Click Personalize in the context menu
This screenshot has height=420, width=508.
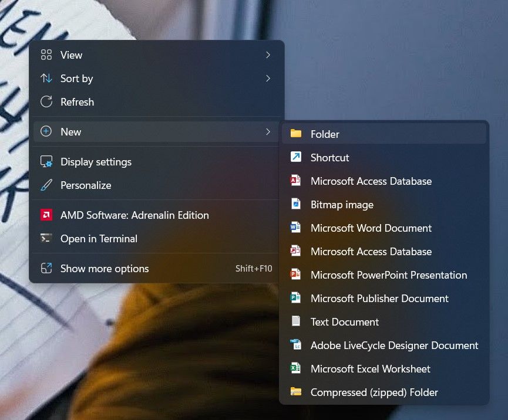click(x=85, y=185)
